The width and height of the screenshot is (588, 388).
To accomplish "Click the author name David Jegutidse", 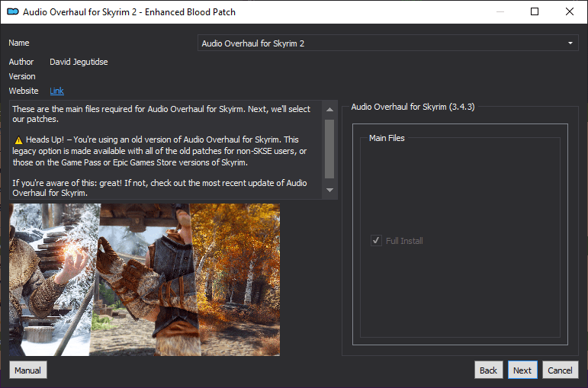I will [x=79, y=62].
